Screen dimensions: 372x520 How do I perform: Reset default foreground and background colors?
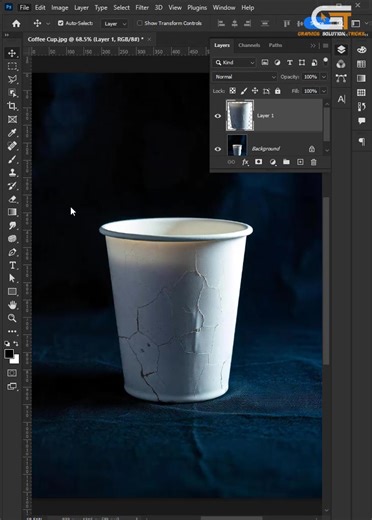[7, 343]
